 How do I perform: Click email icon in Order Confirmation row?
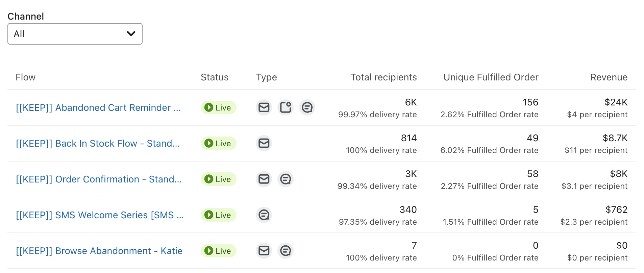264,179
